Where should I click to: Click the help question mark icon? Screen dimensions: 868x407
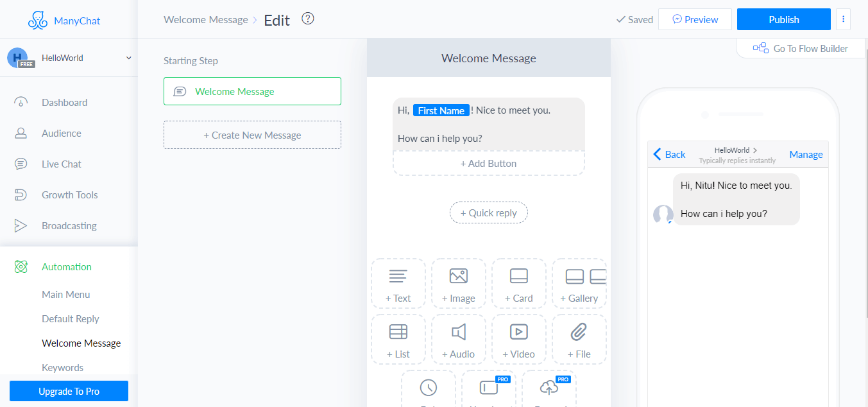pos(308,19)
